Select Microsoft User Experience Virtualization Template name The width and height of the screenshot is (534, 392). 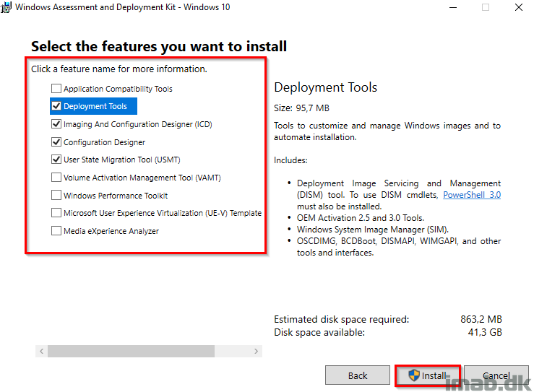point(163,213)
